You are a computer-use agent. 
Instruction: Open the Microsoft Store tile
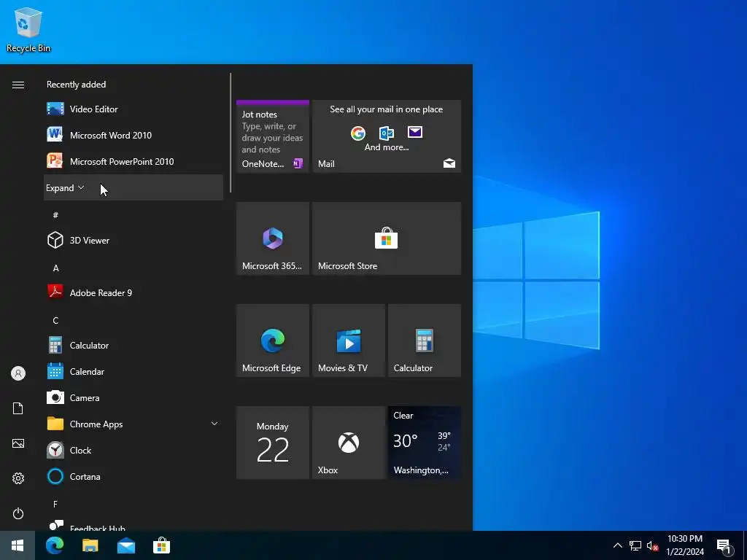[387, 238]
